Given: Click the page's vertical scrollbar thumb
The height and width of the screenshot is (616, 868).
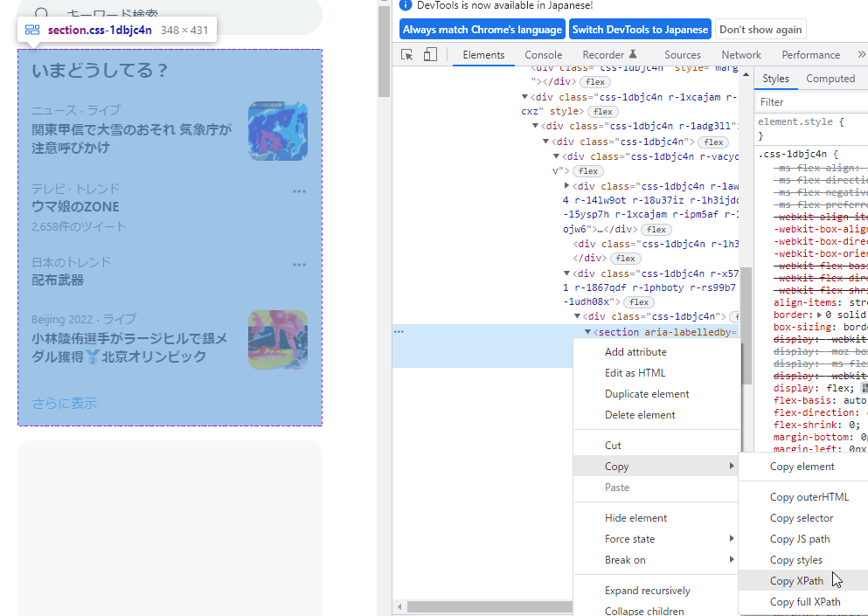Looking at the screenshot, I should (385, 51).
